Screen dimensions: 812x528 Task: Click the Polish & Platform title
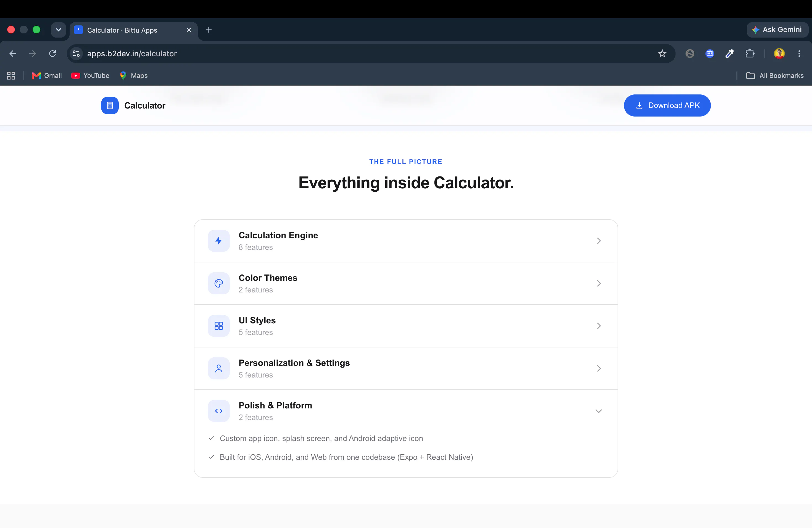coord(275,406)
